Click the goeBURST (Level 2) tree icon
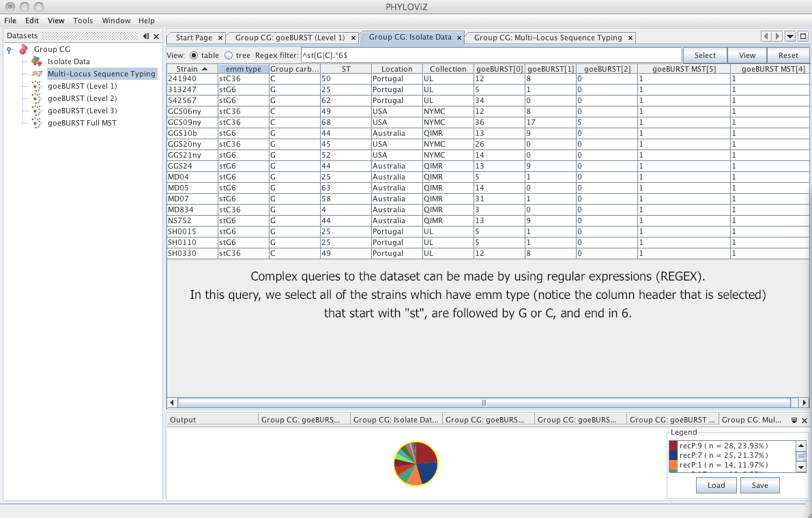 click(x=37, y=98)
